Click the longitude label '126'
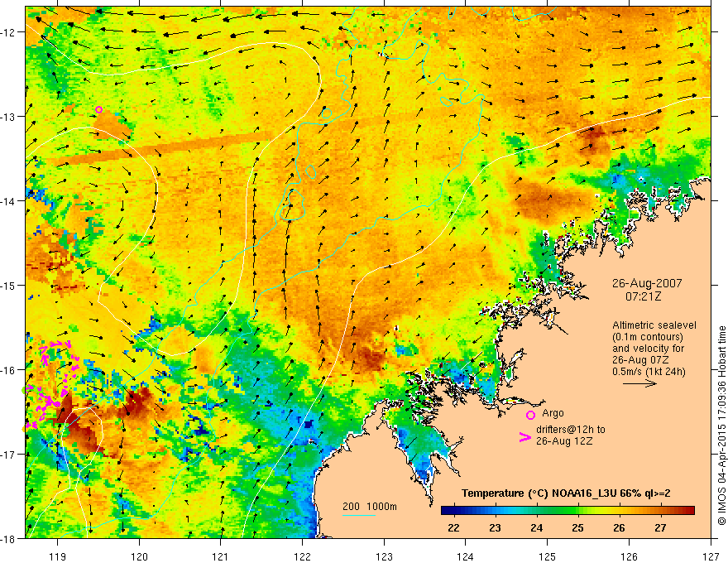This screenshot has width=728, height=563. 629,556
